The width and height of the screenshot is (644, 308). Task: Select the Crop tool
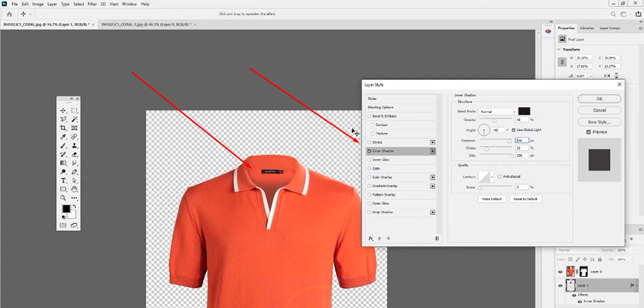pos(63,128)
